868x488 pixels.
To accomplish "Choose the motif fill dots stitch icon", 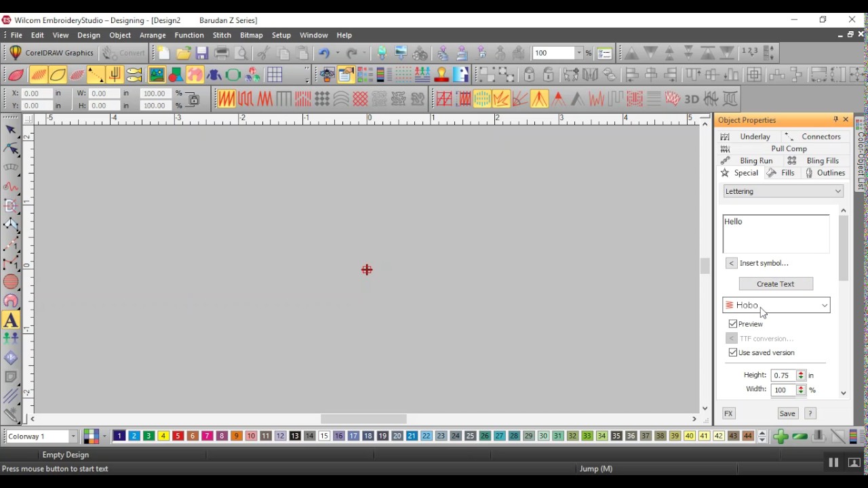I will click(x=322, y=99).
